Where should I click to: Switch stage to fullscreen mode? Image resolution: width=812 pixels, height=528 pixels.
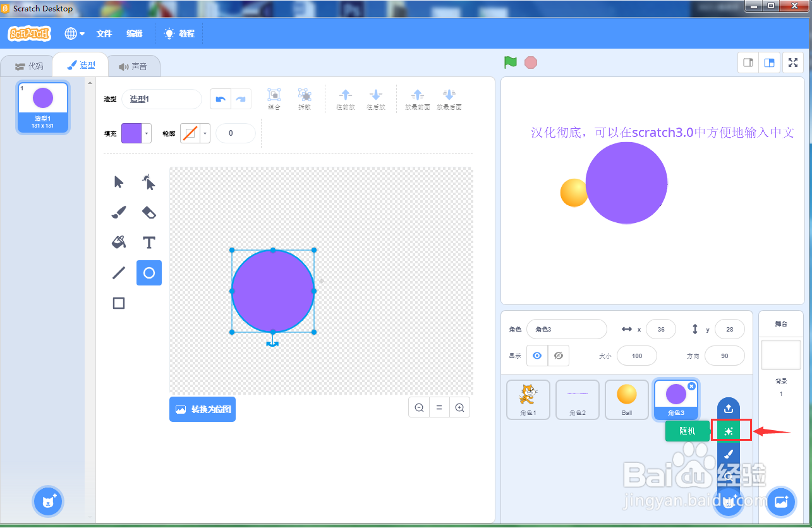click(x=792, y=62)
